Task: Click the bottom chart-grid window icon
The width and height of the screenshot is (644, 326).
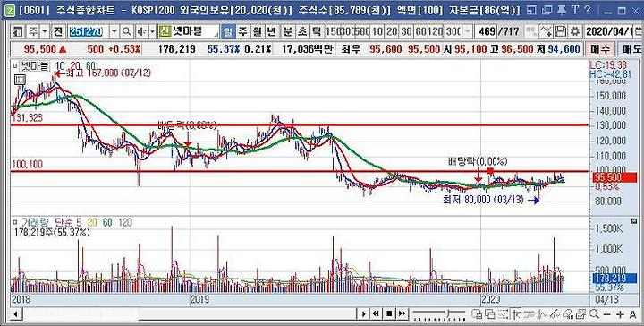Action: (x=477, y=314)
